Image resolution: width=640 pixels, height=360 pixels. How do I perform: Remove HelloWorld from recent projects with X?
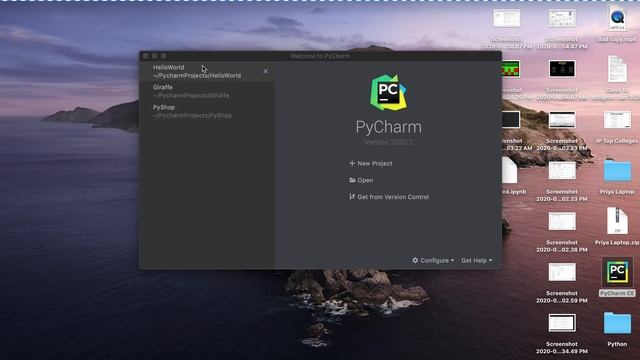pyautogui.click(x=266, y=71)
